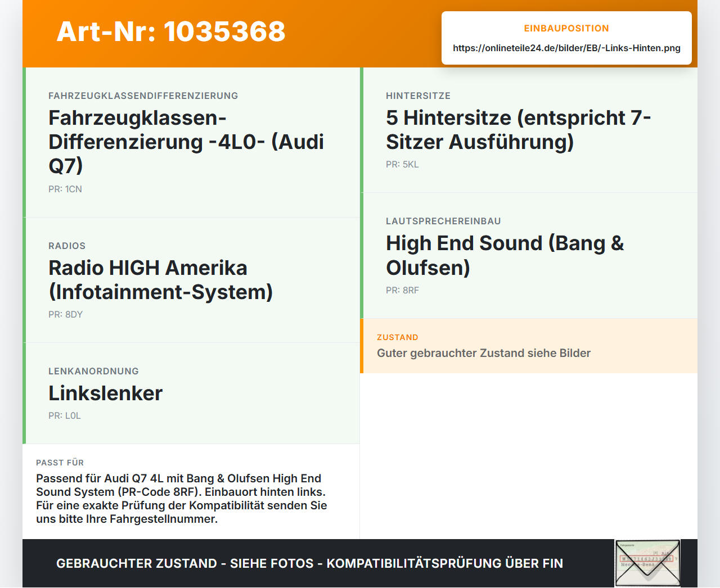The width and height of the screenshot is (720, 588).
Task: Click the FAHRZEUGKLASSENDIFFERENZIERUNG label
Action: pos(143,96)
